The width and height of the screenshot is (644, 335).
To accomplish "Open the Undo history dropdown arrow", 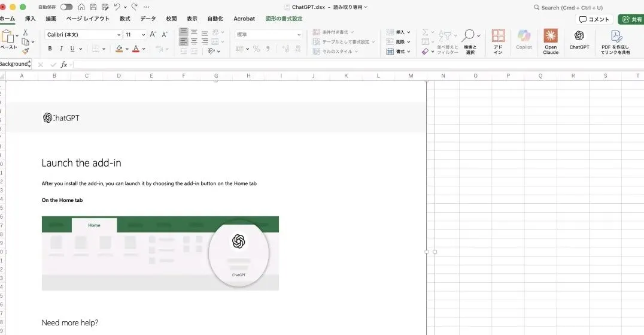I will (125, 7).
